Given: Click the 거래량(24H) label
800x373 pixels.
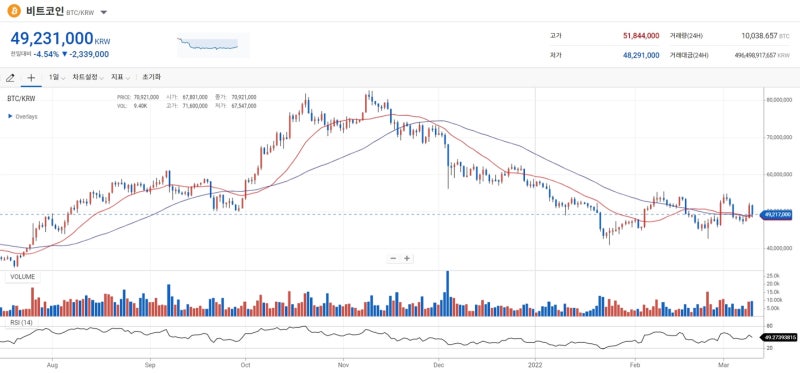Looking at the screenshot, I should click(x=686, y=36).
